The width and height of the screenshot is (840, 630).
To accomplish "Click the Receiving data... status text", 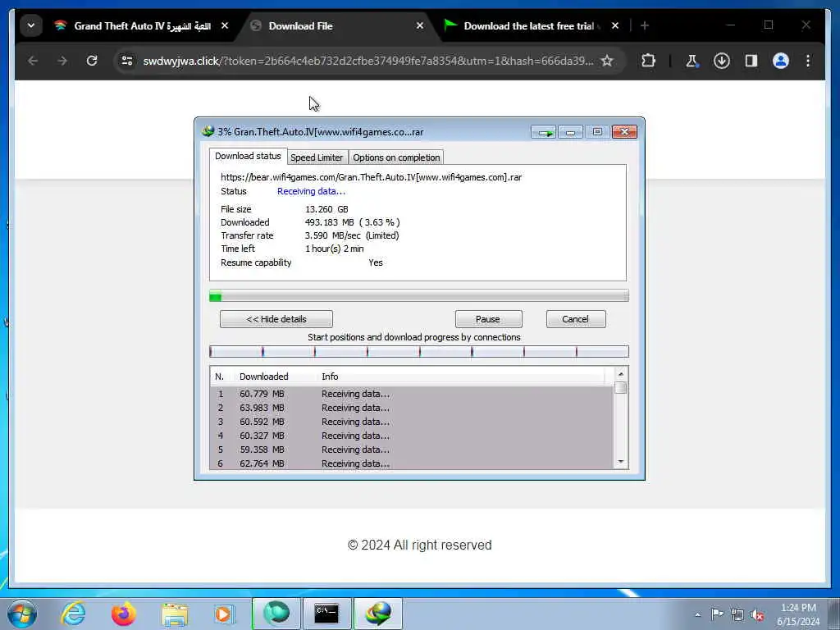I will pos(311,191).
